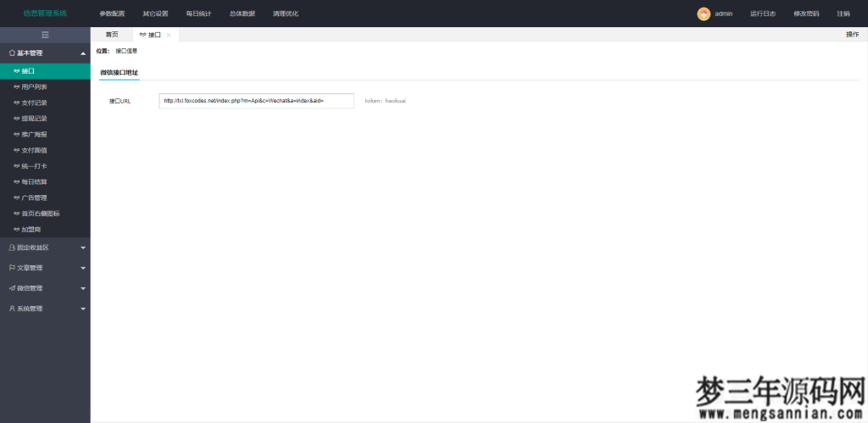Expand the 微信管理 section arrow
The width and height of the screenshot is (868, 423).
click(82, 288)
